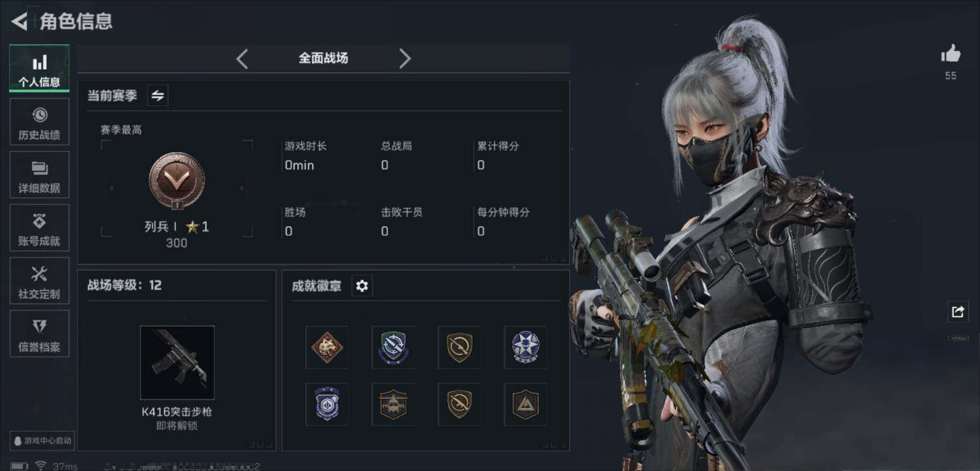Select the first achievement badge in top row
980x471 pixels.
(327, 348)
